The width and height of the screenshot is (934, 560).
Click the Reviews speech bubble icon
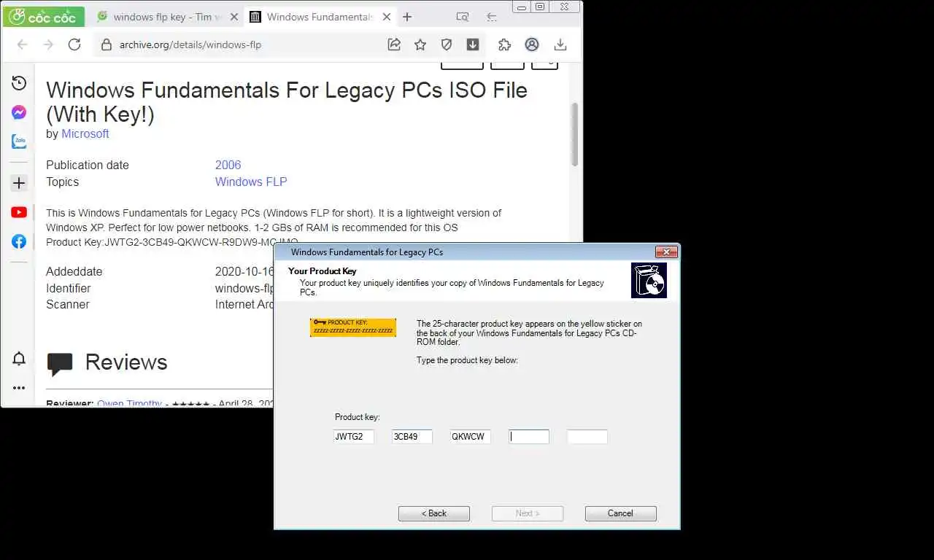(60, 363)
